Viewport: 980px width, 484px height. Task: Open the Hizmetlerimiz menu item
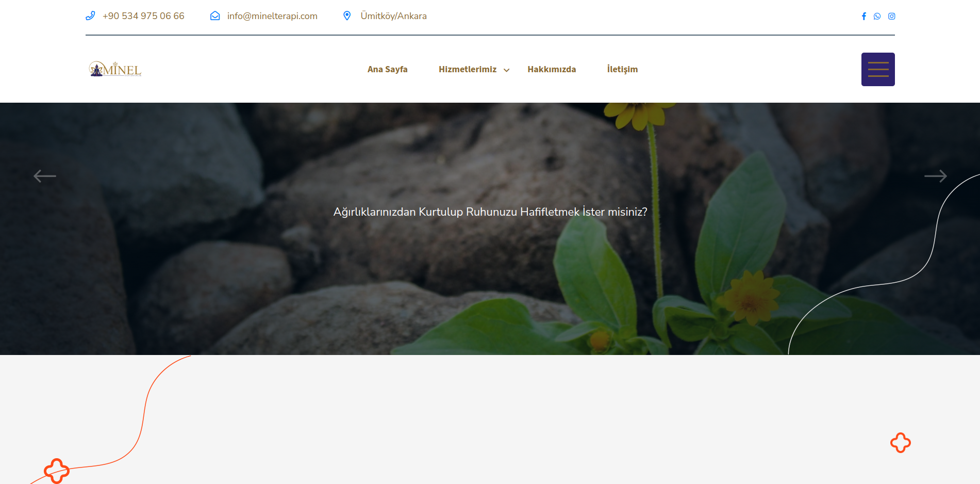[x=467, y=69]
